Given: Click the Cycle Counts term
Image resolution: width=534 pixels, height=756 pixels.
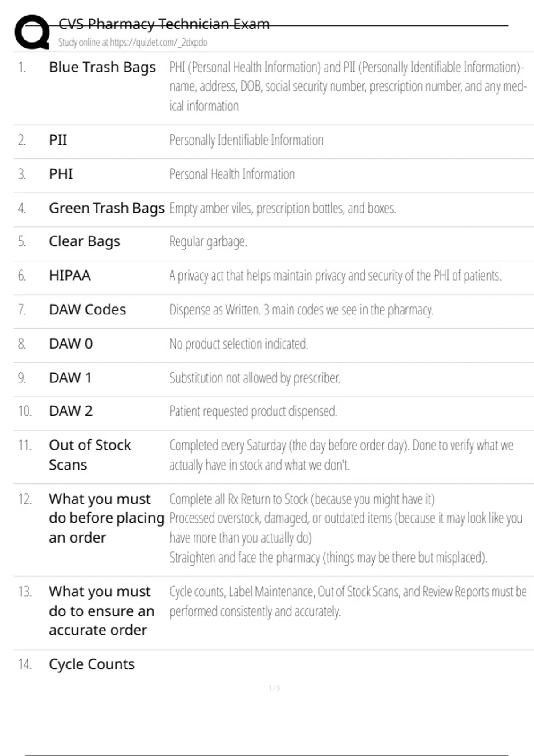Looking at the screenshot, I should point(92,664).
